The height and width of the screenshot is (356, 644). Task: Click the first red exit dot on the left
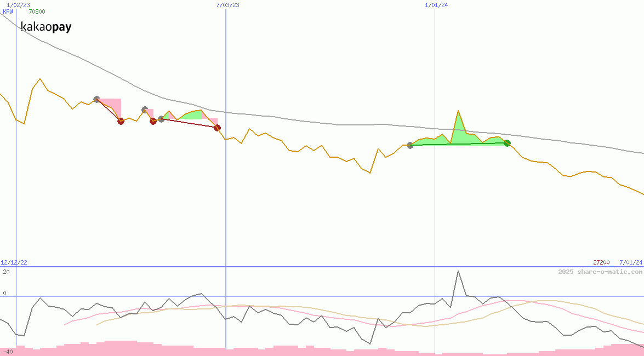[121, 121]
